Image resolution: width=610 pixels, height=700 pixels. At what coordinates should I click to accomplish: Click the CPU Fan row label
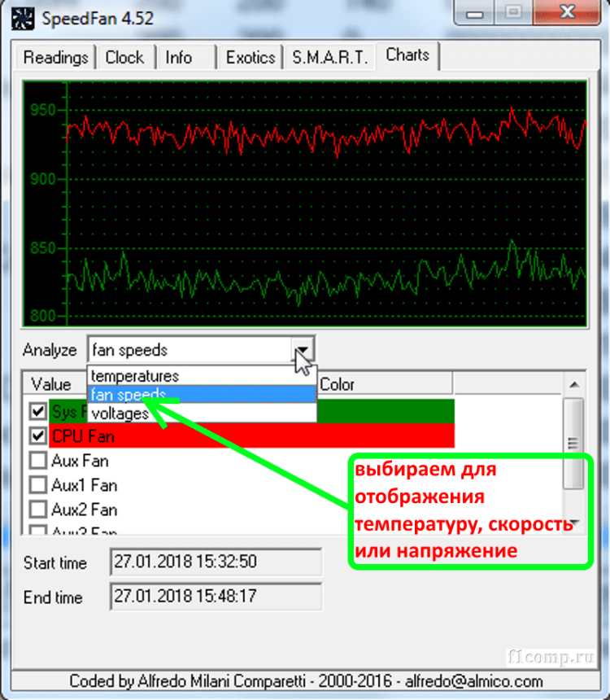(84, 436)
